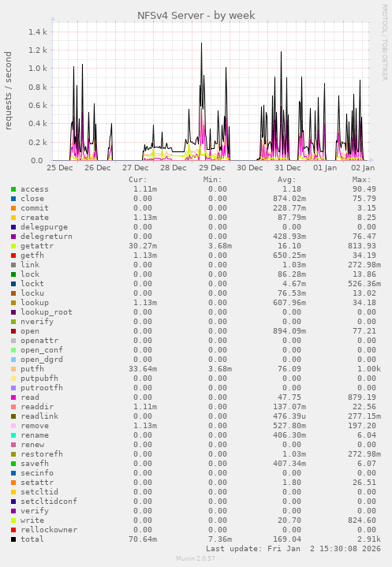Click the 'Cur:' column header
Image resolution: width=392 pixels, height=567 pixels.
click(x=138, y=180)
